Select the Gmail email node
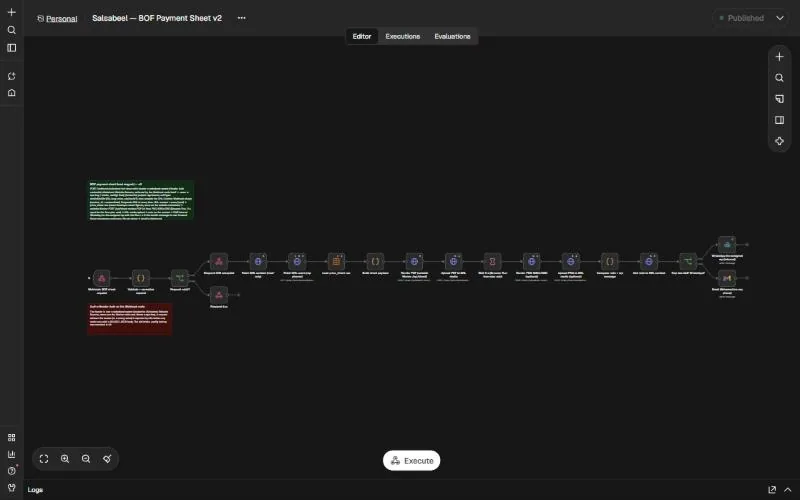The height and width of the screenshot is (500, 800). [727, 278]
